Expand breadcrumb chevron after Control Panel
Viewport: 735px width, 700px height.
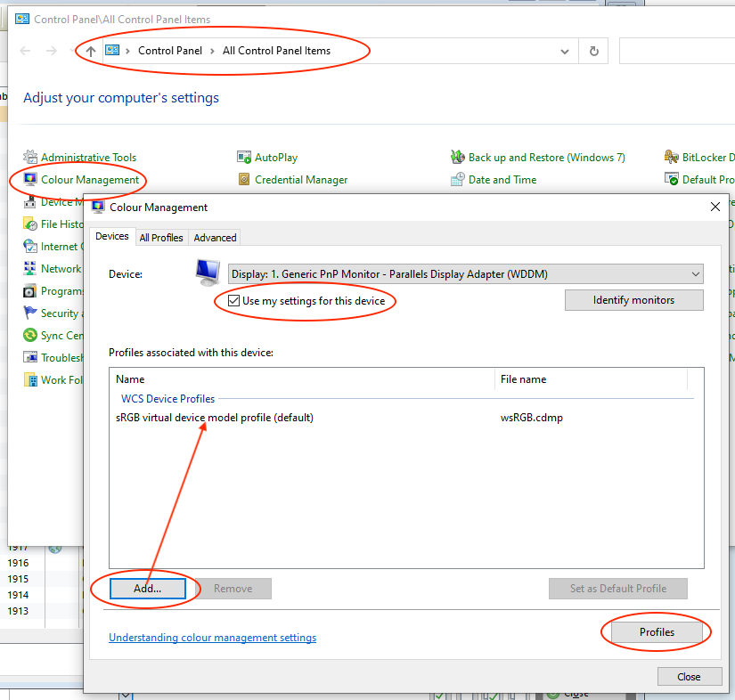pyautogui.click(x=212, y=51)
